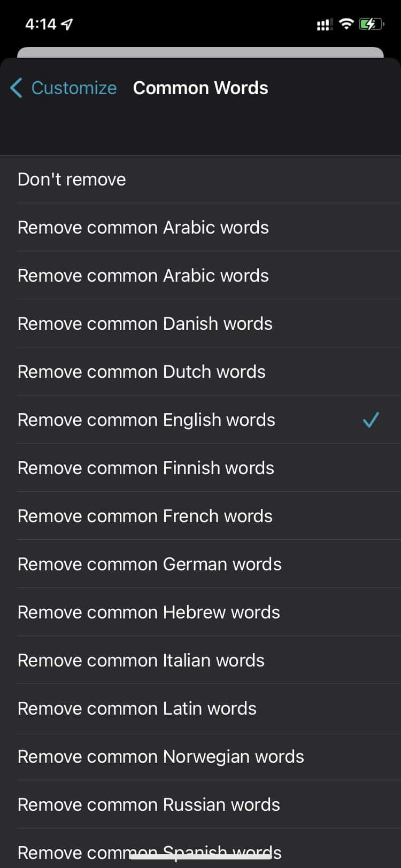The width and height of the screenshot is (401, 868).
Task: Pick Remove common German words
Action: 150,564
